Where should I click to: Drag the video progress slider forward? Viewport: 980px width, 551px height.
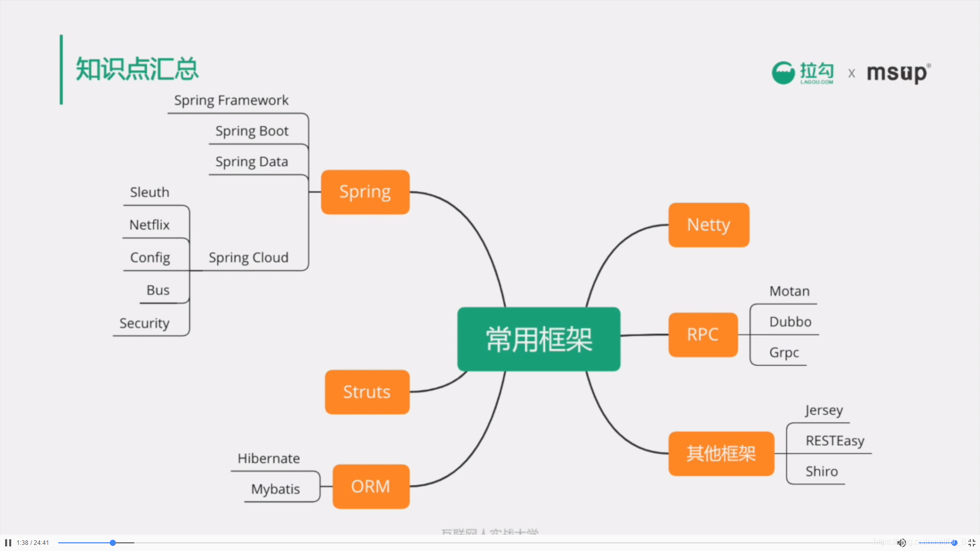[113, 542]
